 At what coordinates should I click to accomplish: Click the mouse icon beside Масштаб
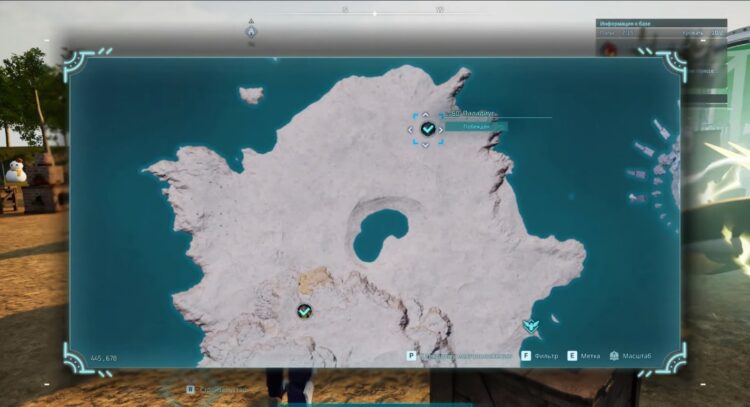pyautogui.click(x=614, y=355)
